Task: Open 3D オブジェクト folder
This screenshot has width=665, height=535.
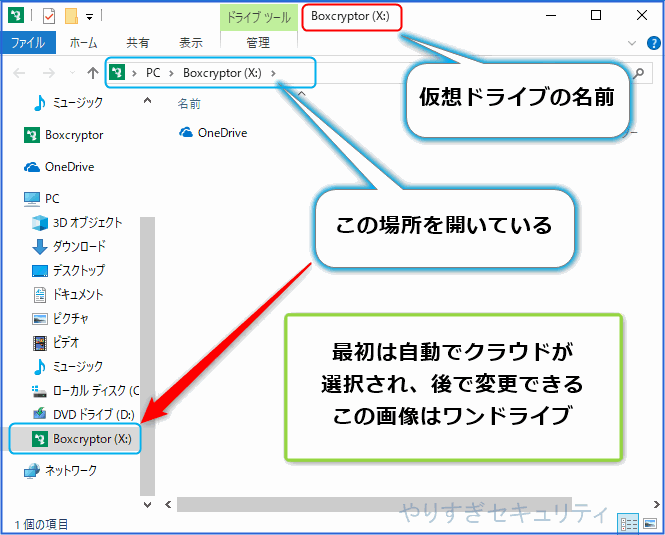Action: click(87, 223)
